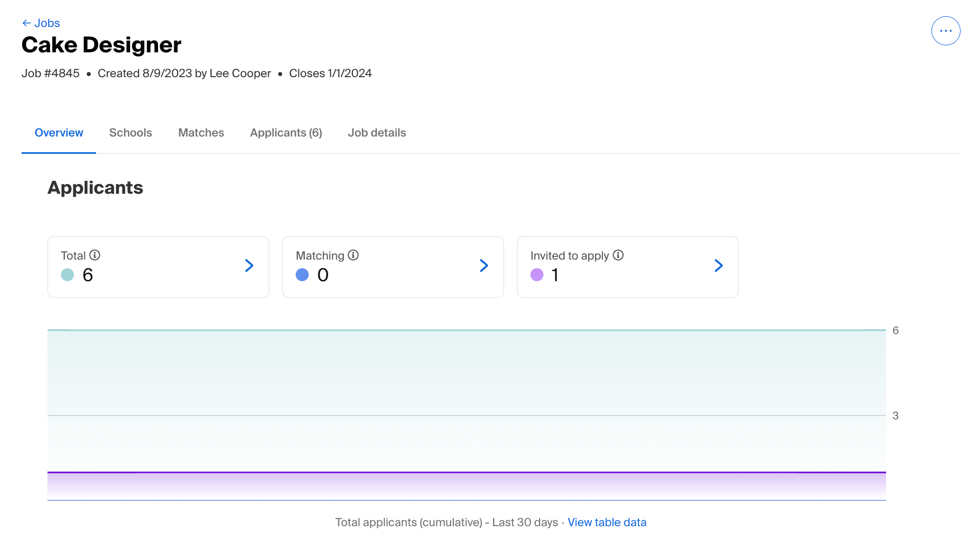
Task: Select the Overview tab
Action: pyautogui.click(x=59, y=133)
